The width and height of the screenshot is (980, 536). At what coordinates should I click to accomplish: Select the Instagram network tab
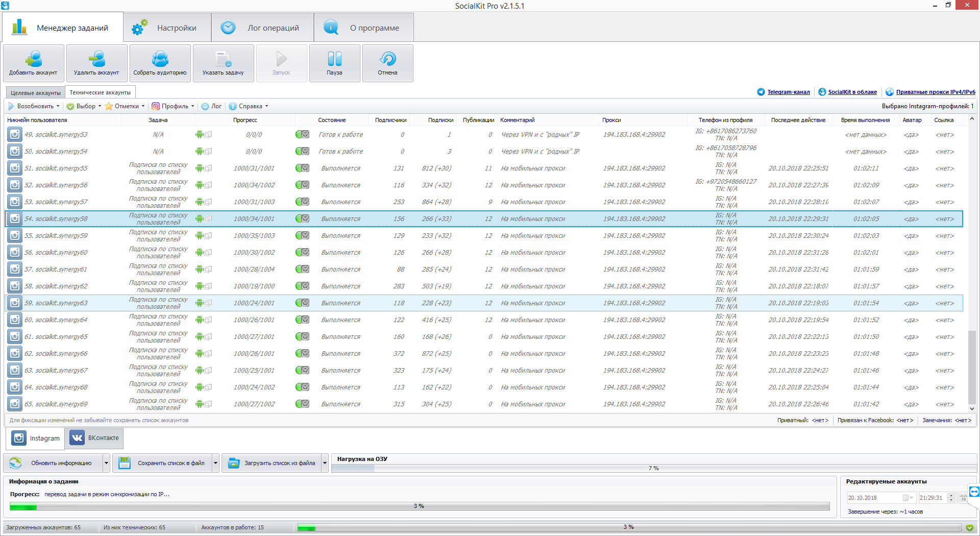(x=36, y=438)
